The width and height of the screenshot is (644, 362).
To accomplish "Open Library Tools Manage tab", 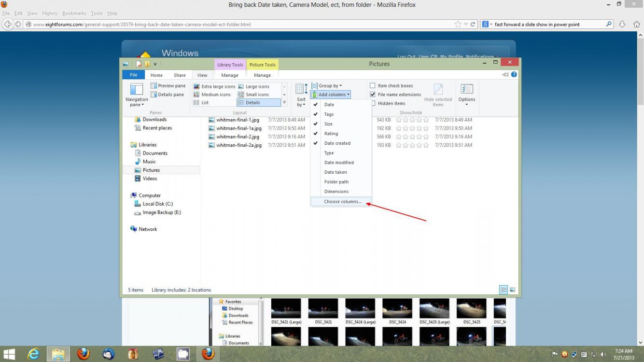I will [230, 75].
